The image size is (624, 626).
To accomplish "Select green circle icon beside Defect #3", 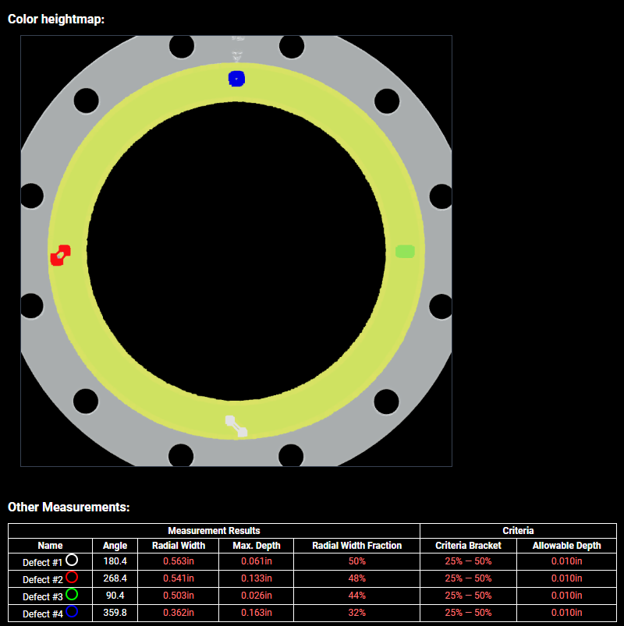I will coord(71,594).
